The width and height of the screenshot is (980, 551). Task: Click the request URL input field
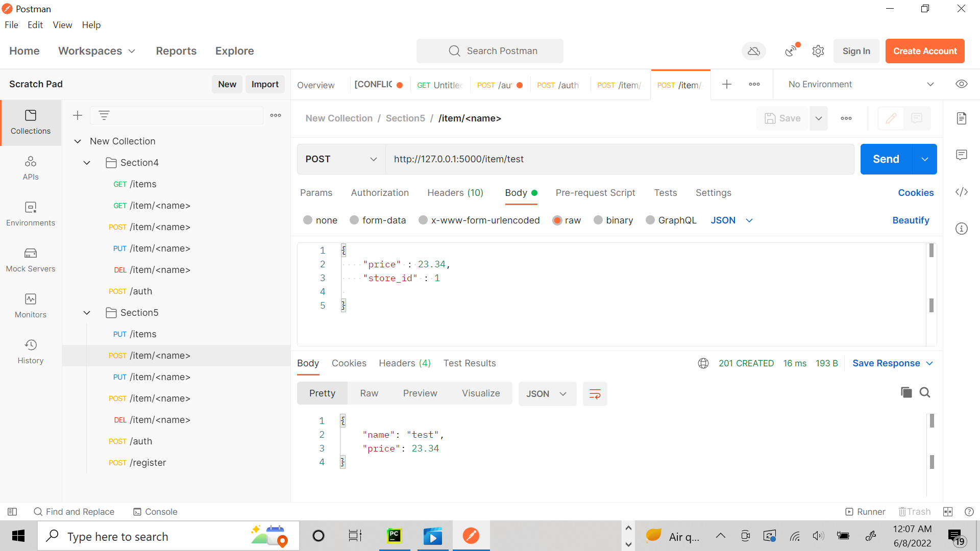point(619,159)
